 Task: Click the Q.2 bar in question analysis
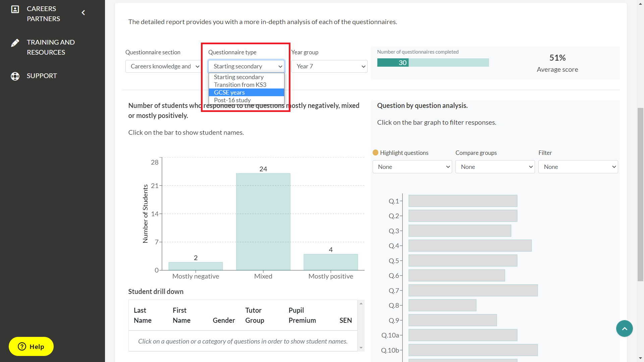463,216
